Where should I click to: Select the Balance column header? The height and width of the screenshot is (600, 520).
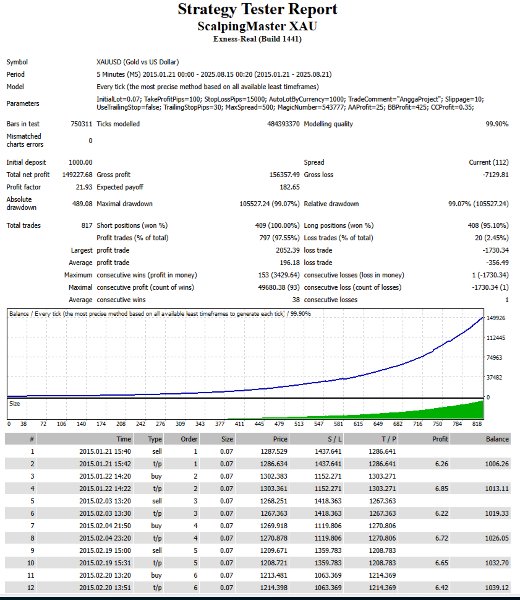(x=497, y=439)
